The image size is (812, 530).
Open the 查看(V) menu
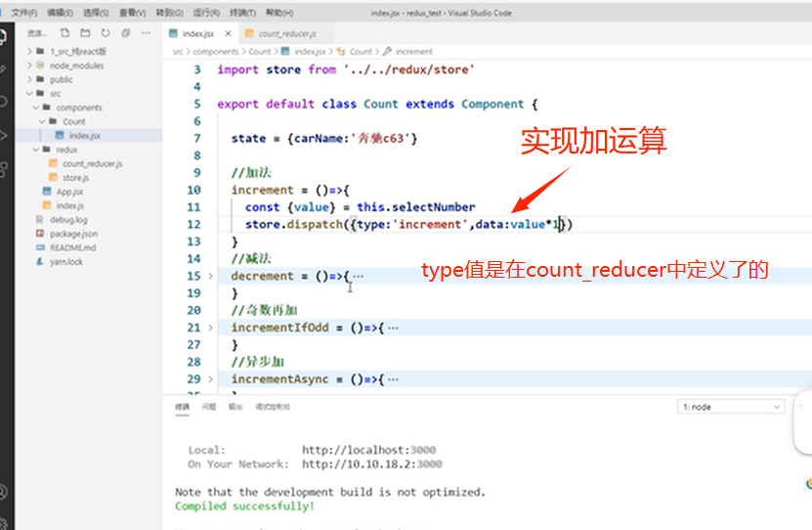coord(132,13)
